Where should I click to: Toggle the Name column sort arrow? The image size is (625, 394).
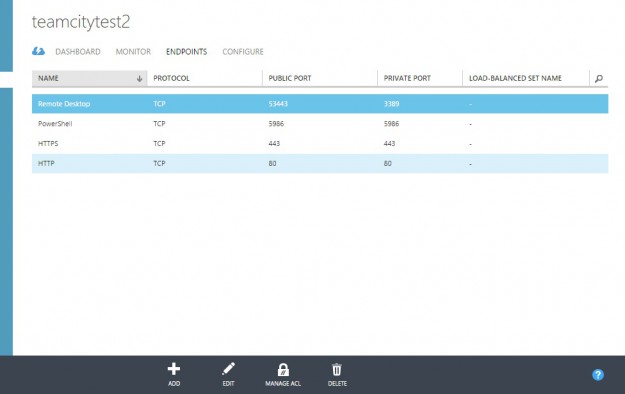[140, 79]
